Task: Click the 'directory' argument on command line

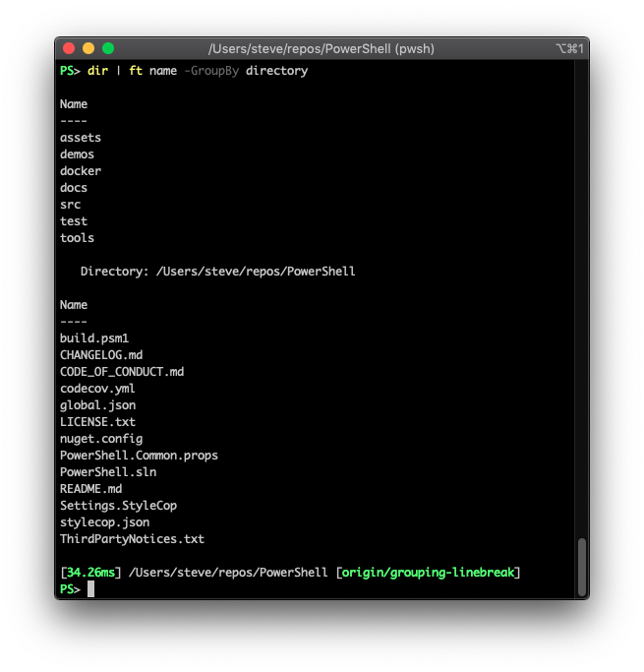Action: (276, 71)
